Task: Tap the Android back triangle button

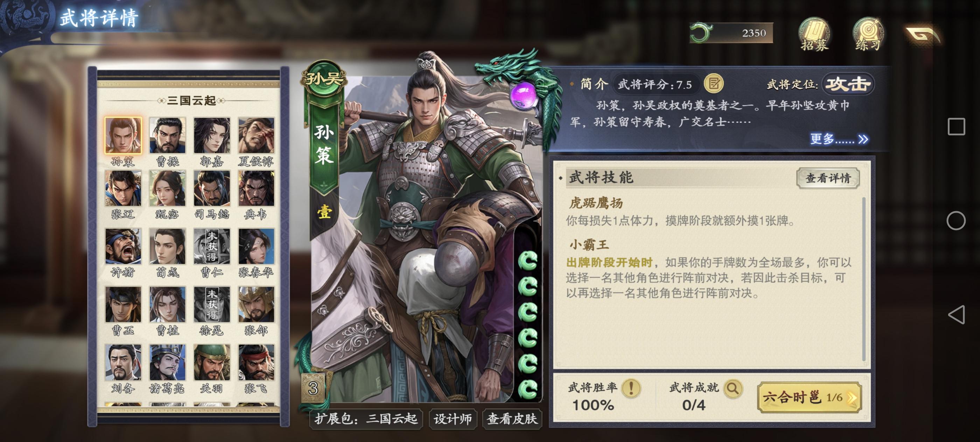Action: click(x=956, y=315)
